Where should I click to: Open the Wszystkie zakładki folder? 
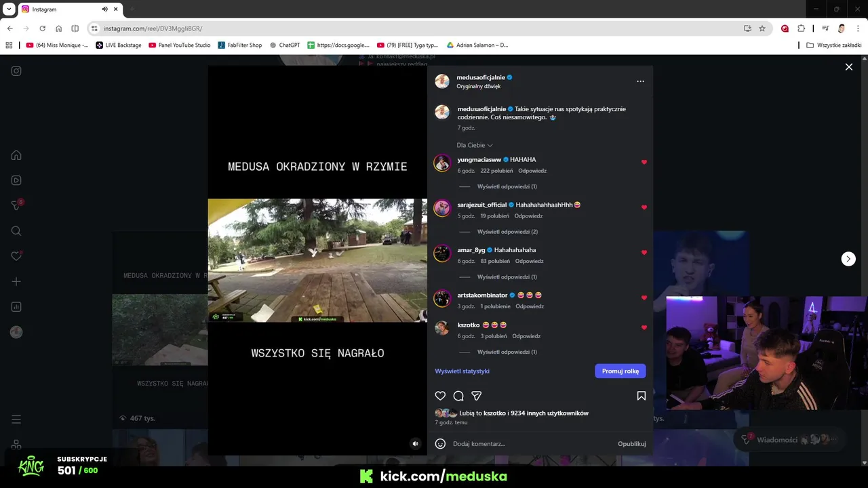(x=834, y=45)
